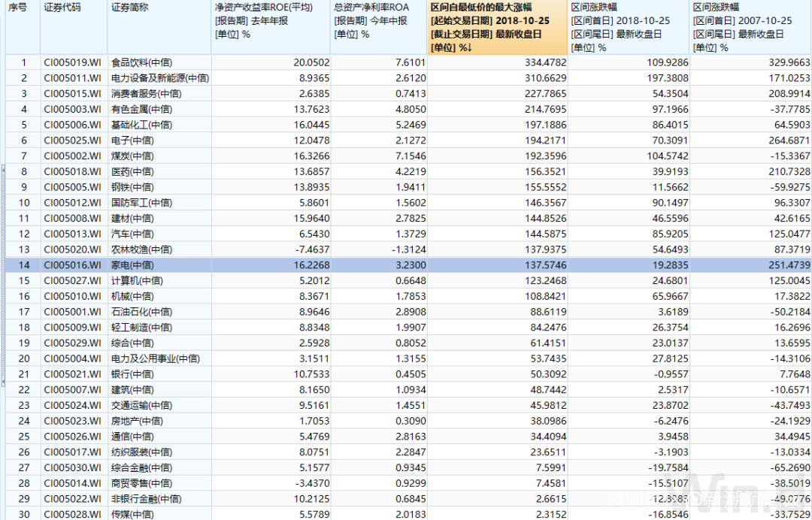The image size is (812, 520).
Task: Click value 264.6871 in the 电子 row
Action: tap(789, 141)
